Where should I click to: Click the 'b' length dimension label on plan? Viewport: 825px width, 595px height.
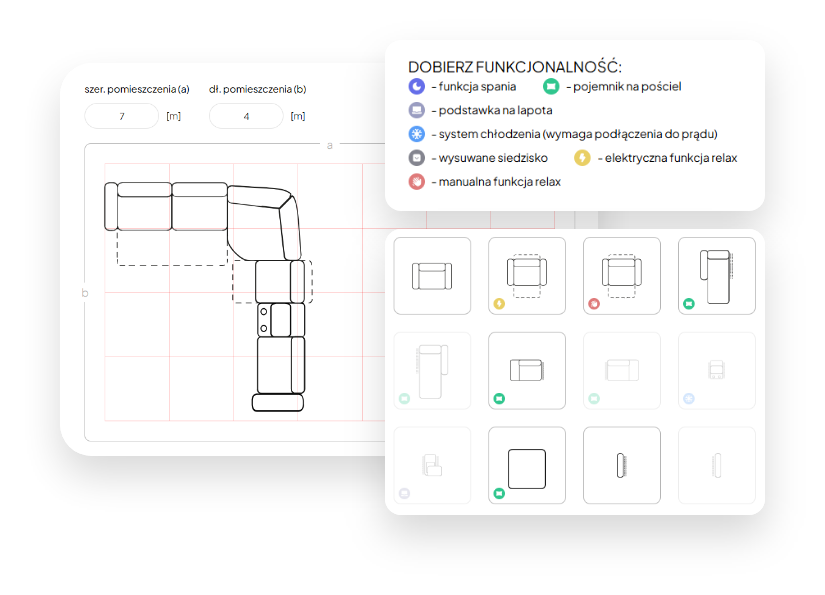85,293
